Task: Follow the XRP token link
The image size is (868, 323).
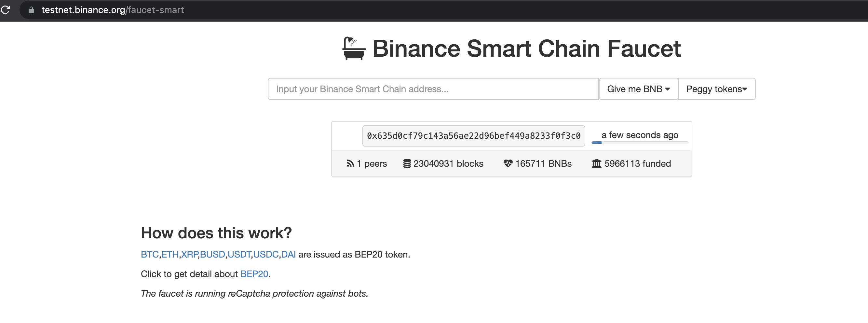Action: click(x=189, y=255)
